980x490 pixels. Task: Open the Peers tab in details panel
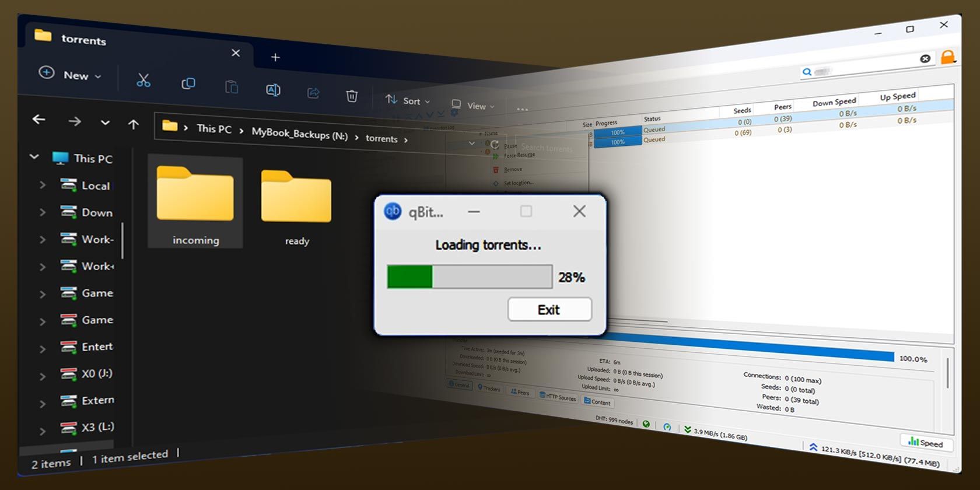pyautogui.click(x=520, y=392)
